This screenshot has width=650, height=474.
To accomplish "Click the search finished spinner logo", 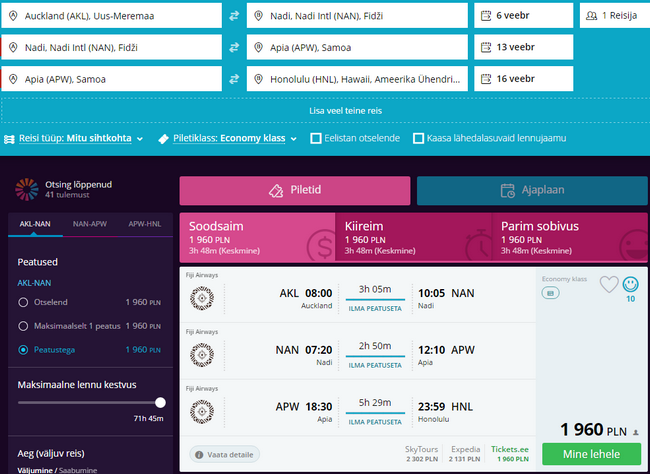I will point(27,190).
